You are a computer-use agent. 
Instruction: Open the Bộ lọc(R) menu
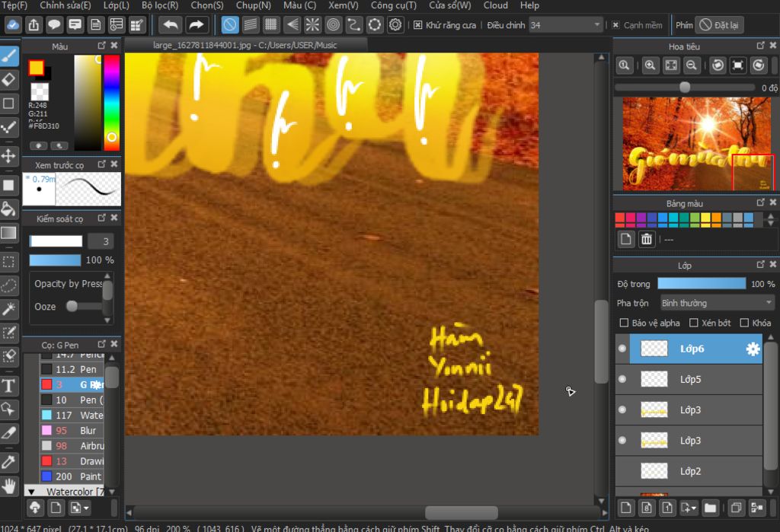click(x=160, y=5)
